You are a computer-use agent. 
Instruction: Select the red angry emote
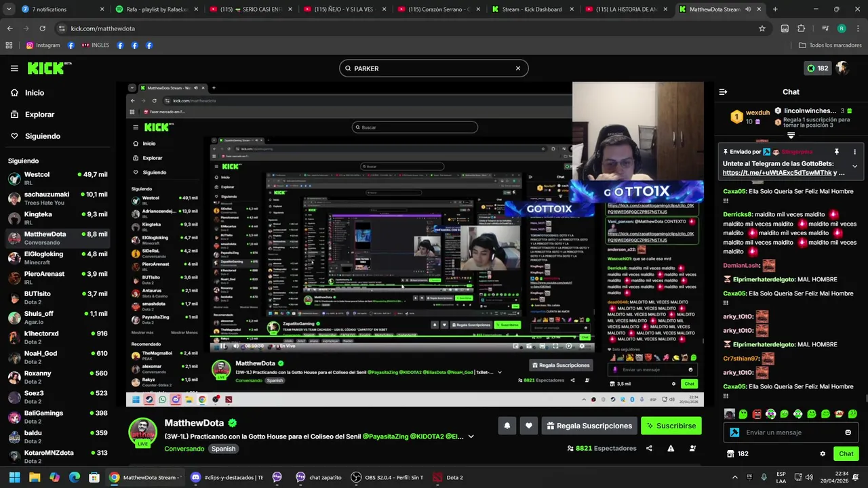click(757, 414)
